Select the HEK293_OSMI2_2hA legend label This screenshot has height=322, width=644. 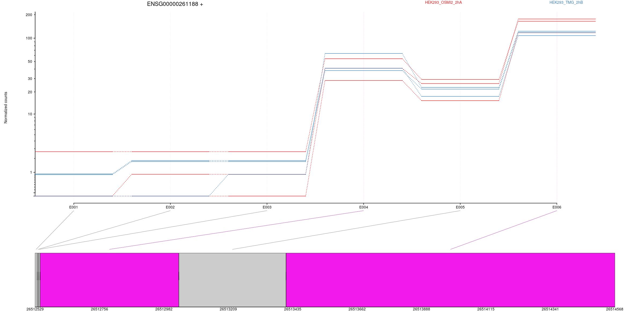click(x=443, y=2)
